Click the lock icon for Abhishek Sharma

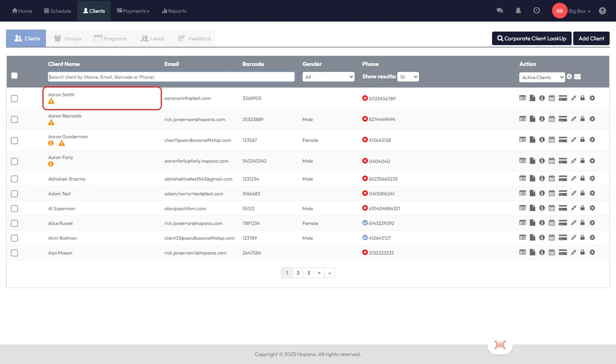582,179
